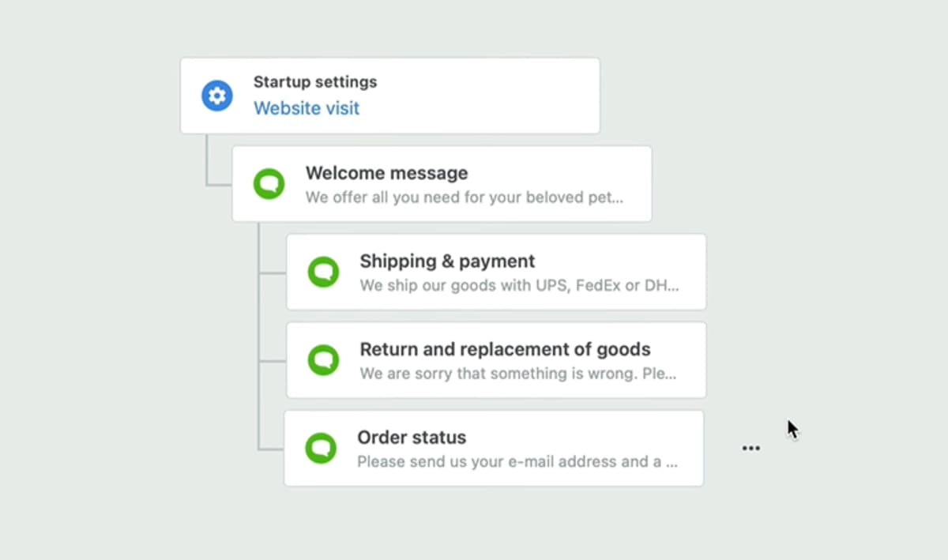Click the 'We offer all you need' preview text
Viewport: 948px width, 560px height.
465,197
